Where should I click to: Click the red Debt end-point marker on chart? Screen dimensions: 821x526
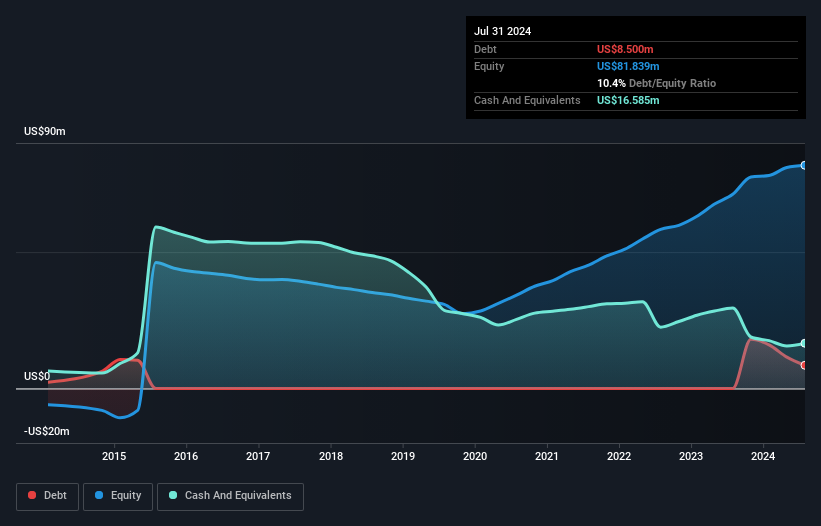804,365
